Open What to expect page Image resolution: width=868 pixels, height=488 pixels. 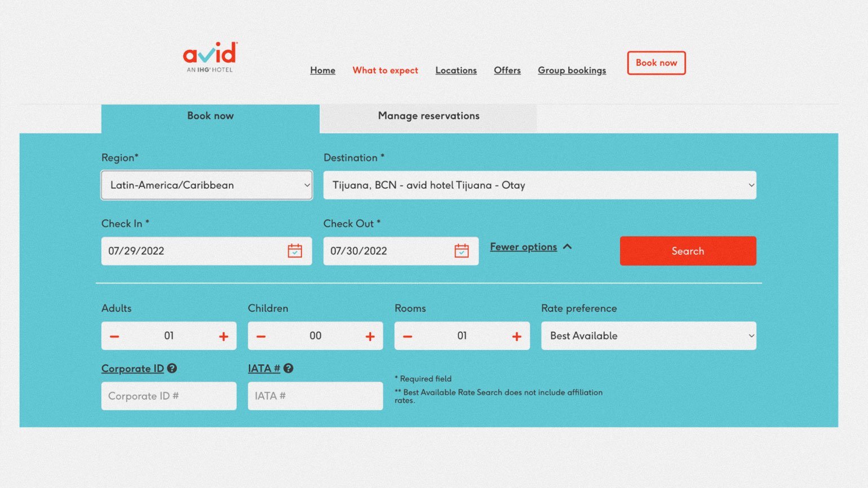tap(386, 70)
